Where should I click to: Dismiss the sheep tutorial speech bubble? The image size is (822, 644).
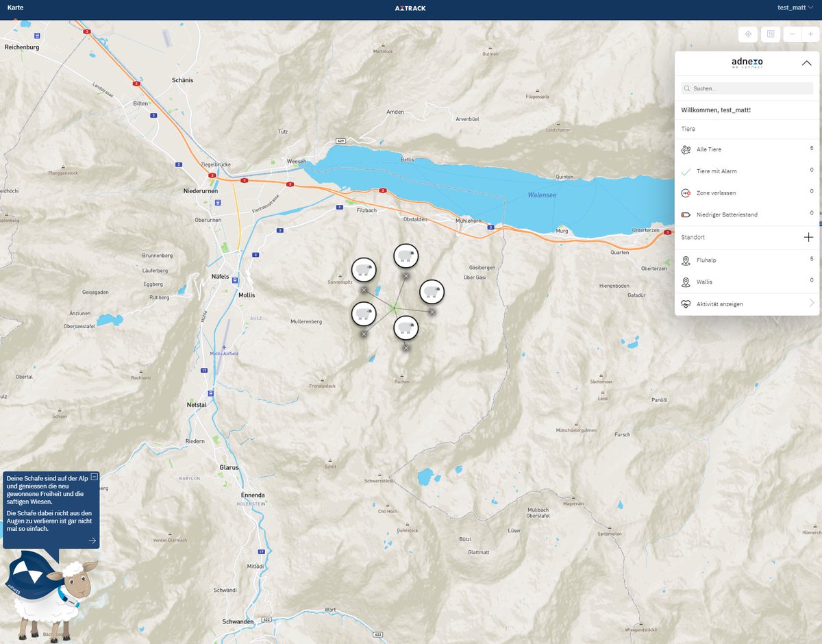pos(95,475)
